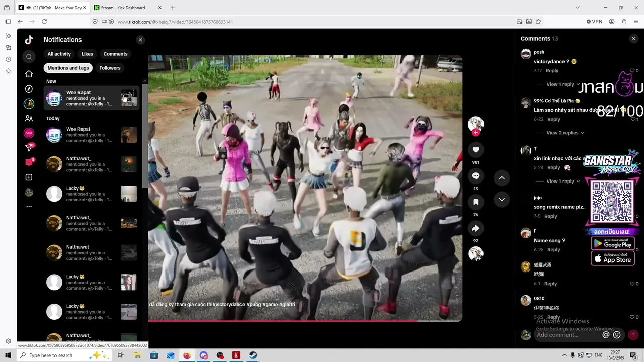This screenshot has height=362, width=644.
Task: Click the post comment send arrow button
Action: pyautogui.click(x=633, y=335)
